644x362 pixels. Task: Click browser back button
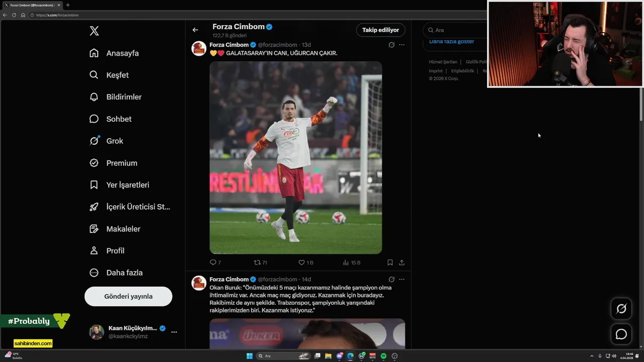click(x=5, y=15)
